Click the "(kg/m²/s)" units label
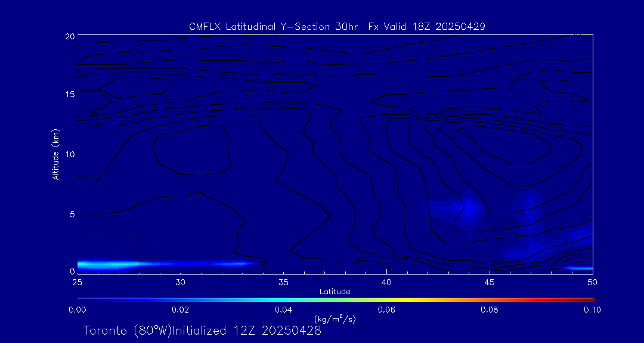This screenshot has width=644, height=343. [335, 319]
